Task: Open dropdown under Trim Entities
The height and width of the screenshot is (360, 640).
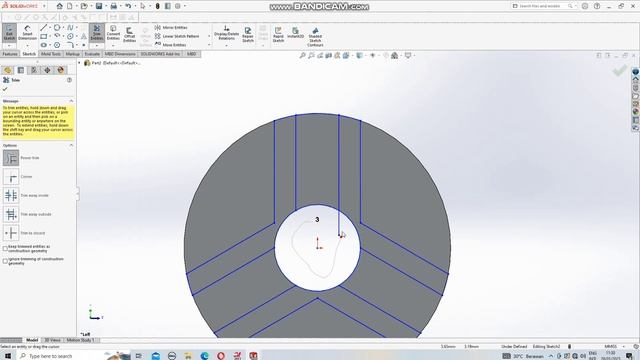Action: point(97,46)
